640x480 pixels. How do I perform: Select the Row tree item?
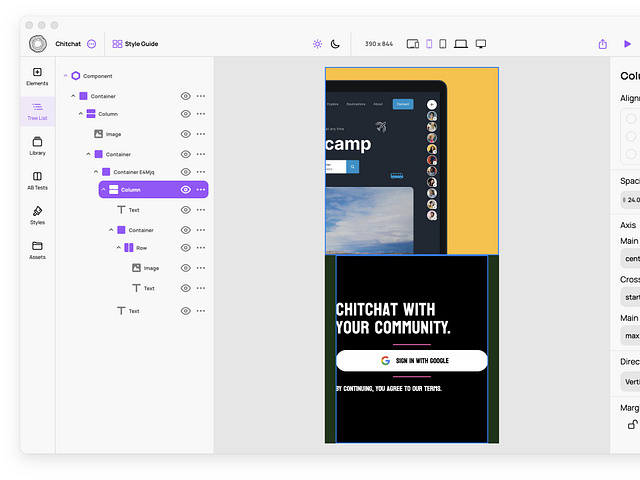pyautogui.click(x=136, y=248)
